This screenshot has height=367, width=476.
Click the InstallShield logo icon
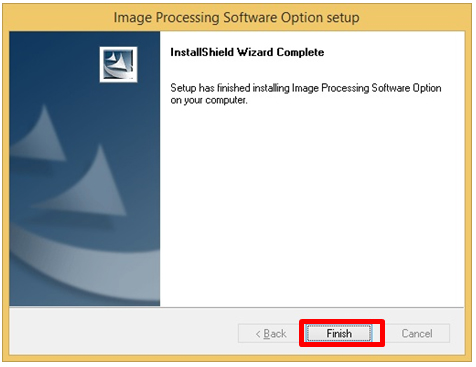click(x=118, y=64)
